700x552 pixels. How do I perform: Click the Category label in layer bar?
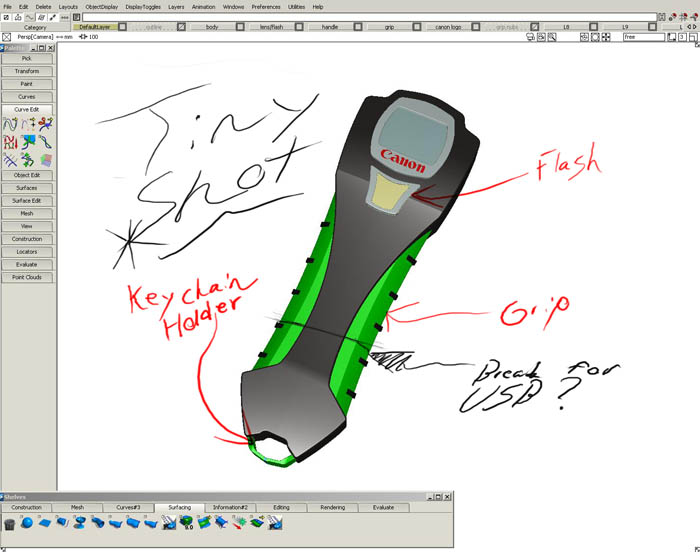coord(35,27)
